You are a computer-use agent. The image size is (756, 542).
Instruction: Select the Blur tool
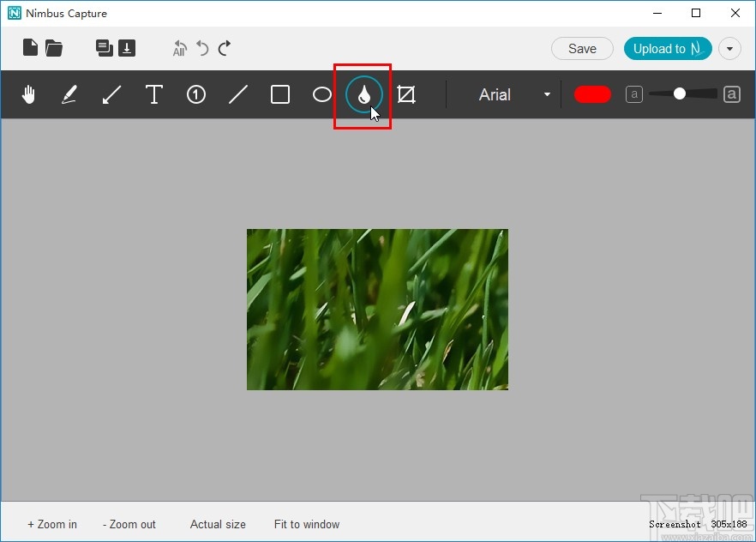click(363, 94)
